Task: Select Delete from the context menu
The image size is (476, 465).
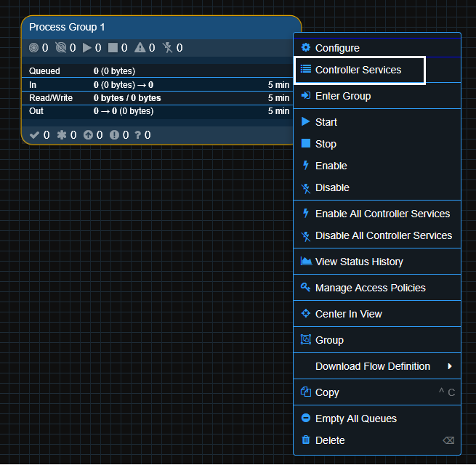Action: coord(377,440)
